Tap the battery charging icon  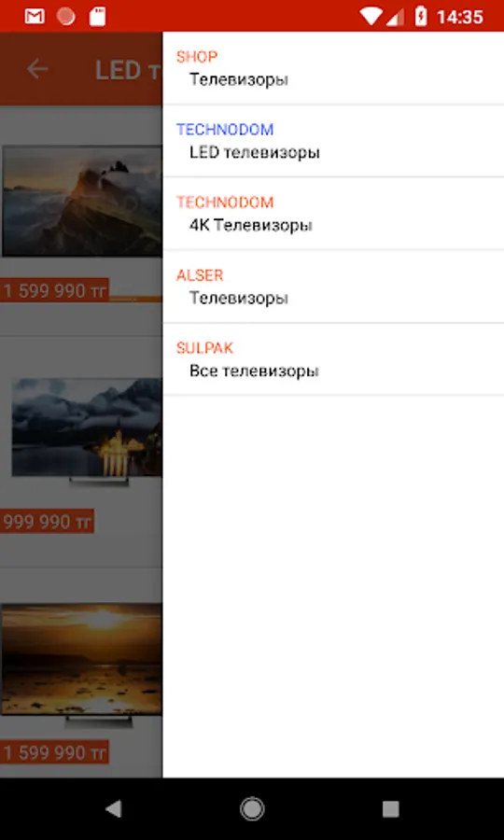[421, 17]
